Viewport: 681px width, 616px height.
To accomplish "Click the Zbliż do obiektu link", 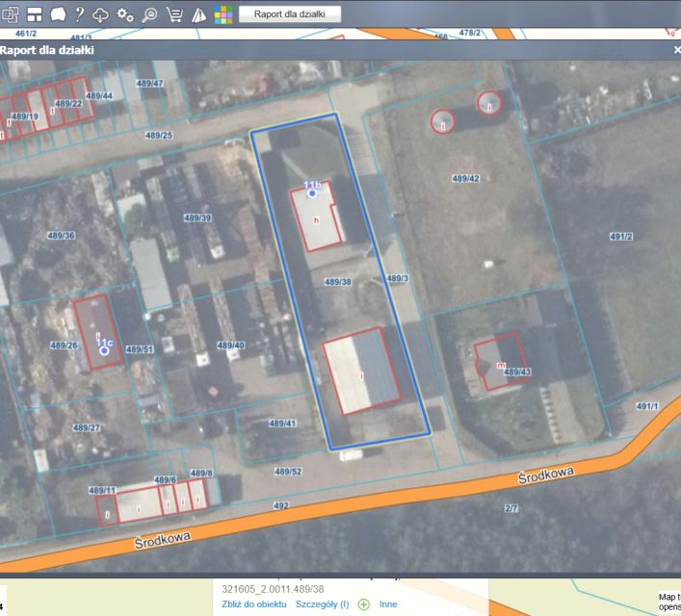I will coord(254,604).
